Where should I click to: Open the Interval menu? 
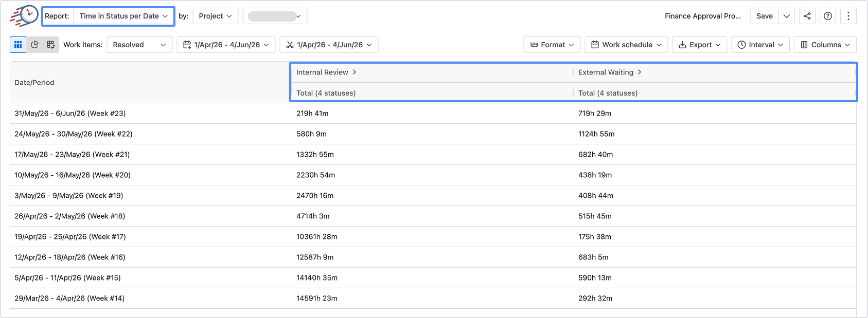click(760, 45)
